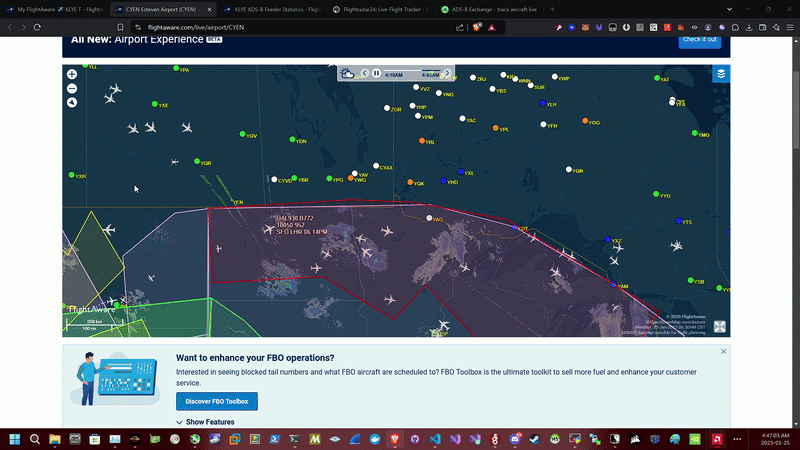This screenshot has width=800, height=450.
Task: Click the YMO airport marker
Action: click(x=694, y=133)
